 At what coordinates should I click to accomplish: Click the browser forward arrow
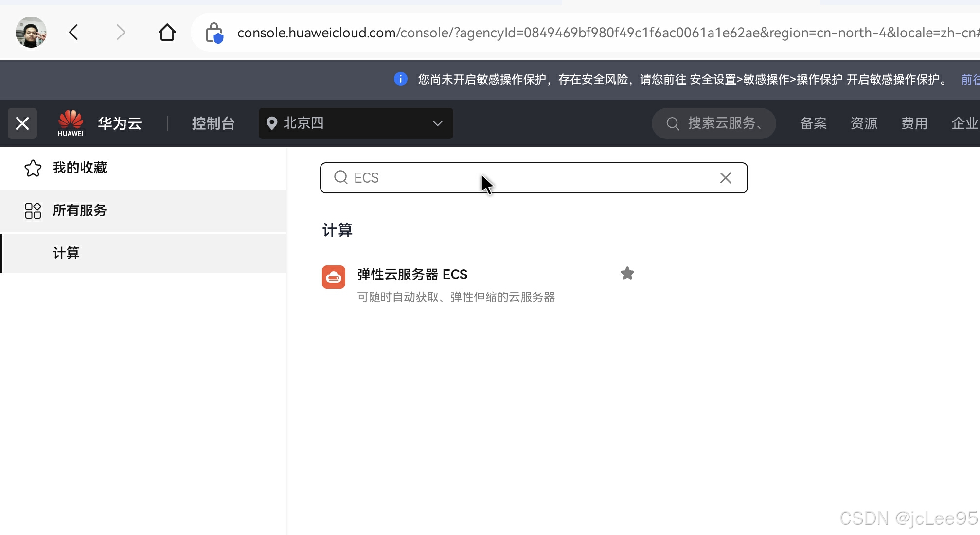[x=121, y=33]
